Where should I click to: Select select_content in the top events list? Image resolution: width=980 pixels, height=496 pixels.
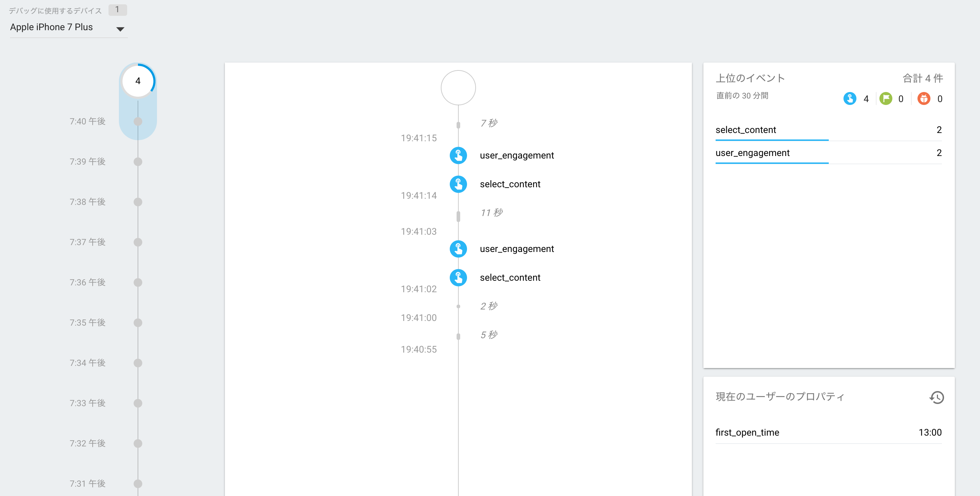click(745, 130)
